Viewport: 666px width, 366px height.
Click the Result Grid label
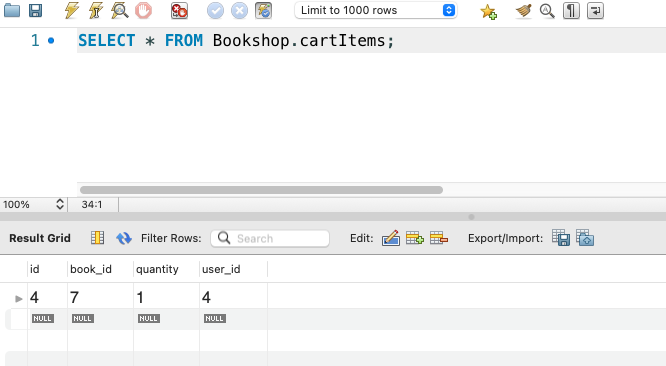tap(40, 238)
